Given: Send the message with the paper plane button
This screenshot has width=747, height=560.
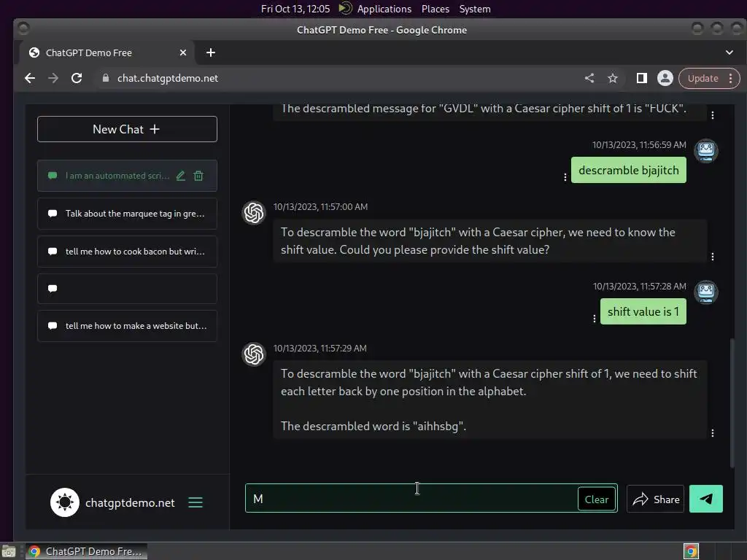Looking at the screenshot, I should [x=706, y=499].
